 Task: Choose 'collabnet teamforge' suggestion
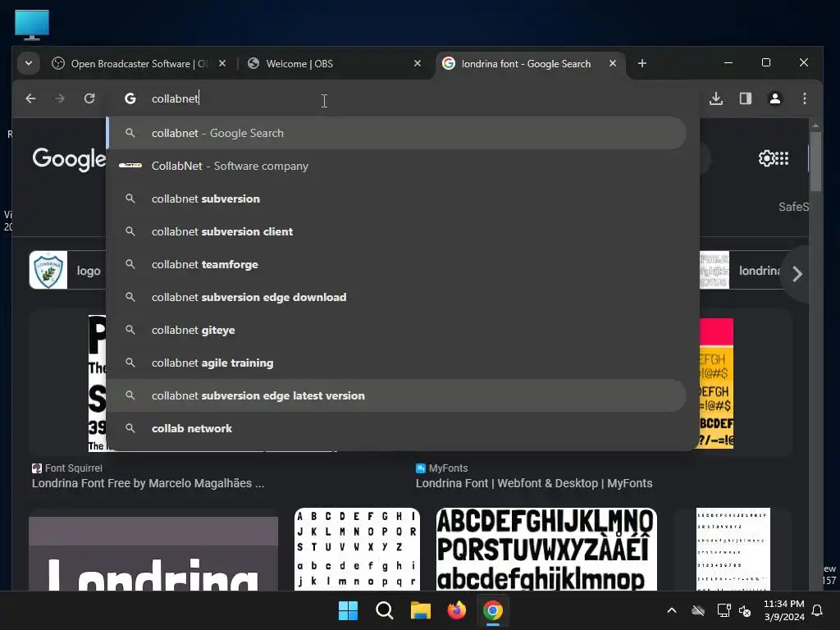pyautogui.click(x=396, y=265)
